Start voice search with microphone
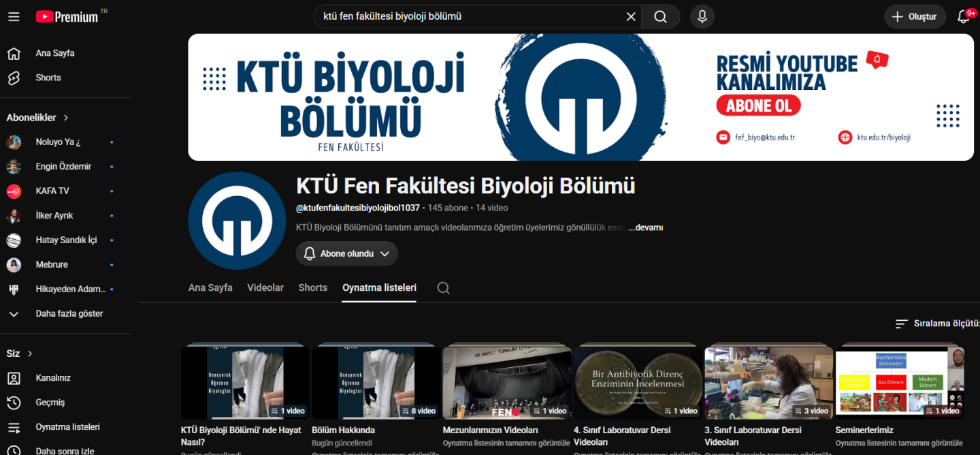Image resolution: width=980 pixels, height=455 pixels. (x=702, y=16)
